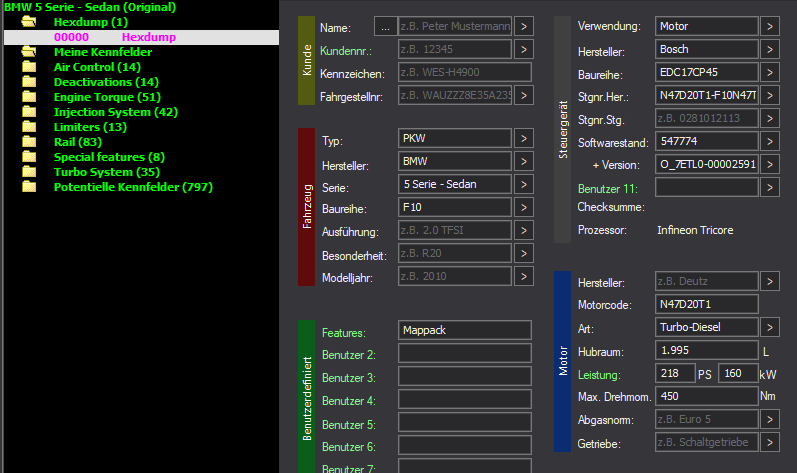Click the Kundennr. green label
The height and width of the screenshot is (473, 797).
pos(346,51)
